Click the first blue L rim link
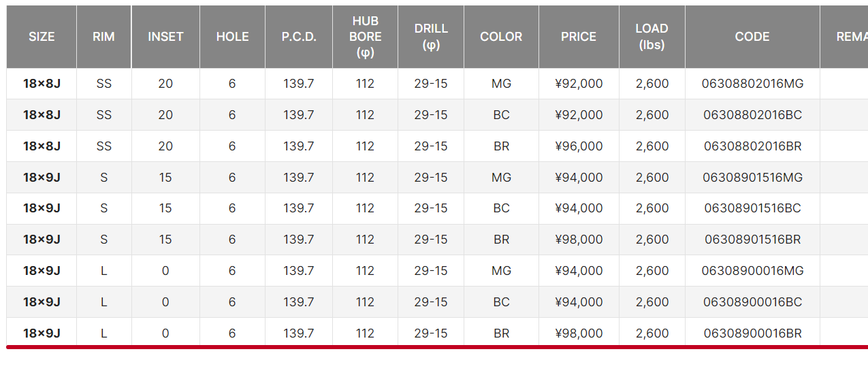868x375 pixels. pyautogui.click(x=103, y=271)
